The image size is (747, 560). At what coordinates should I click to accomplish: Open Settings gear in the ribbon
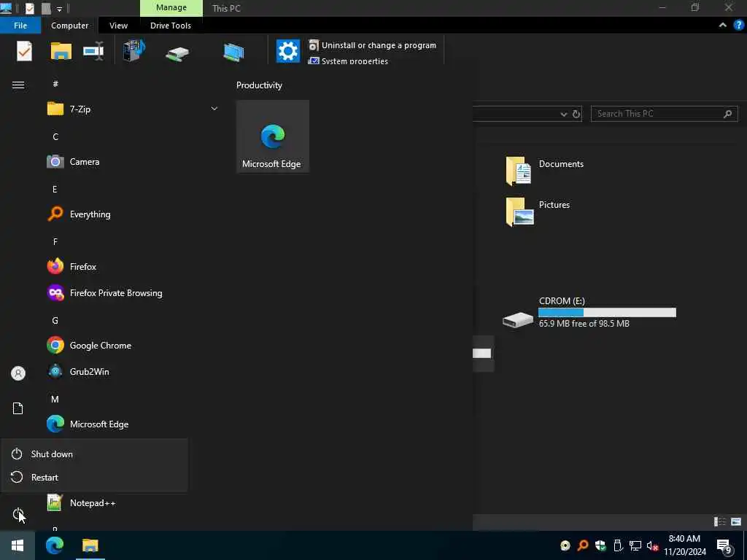coord(287,51)
